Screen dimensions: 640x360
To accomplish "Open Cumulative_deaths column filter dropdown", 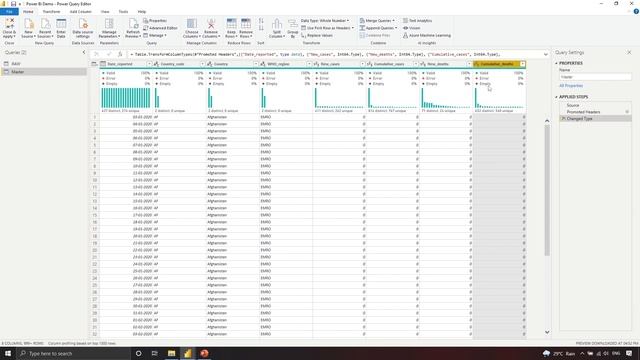I will click(522, 64).
